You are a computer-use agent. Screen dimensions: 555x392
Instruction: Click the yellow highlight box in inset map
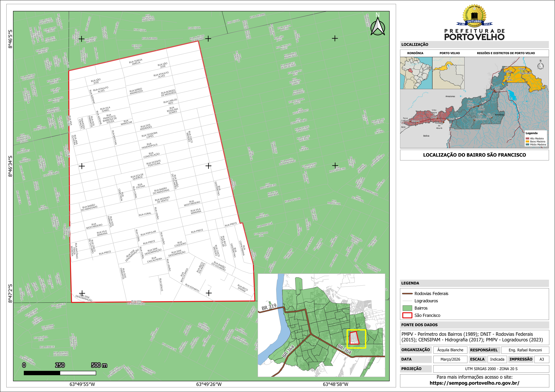coord(356,339)
